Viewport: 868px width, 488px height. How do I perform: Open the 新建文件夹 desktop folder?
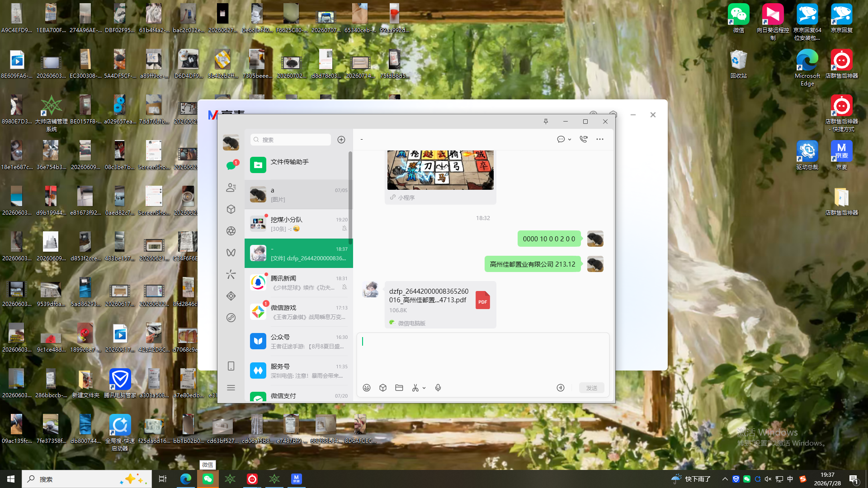coord(86,383)
